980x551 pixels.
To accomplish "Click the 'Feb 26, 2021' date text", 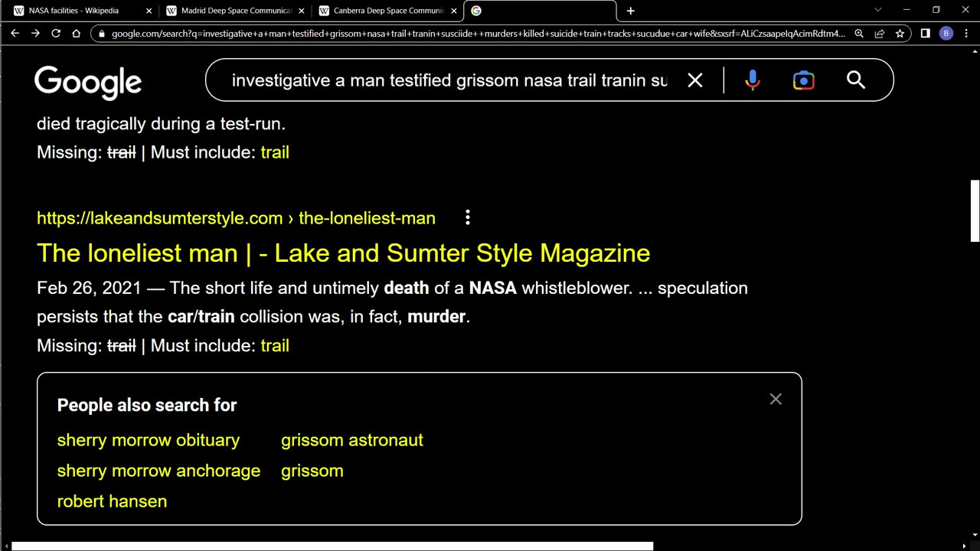I will pyautogui.click(x=89, y=289).
